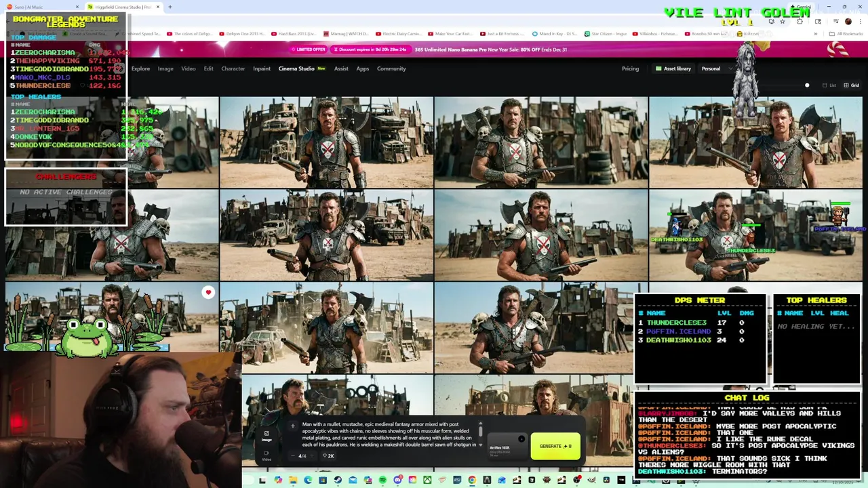This screenshot has width=868, height=488.
Task: Open the Hard Bass 2013 bookmark
Action: coord(293,34)
